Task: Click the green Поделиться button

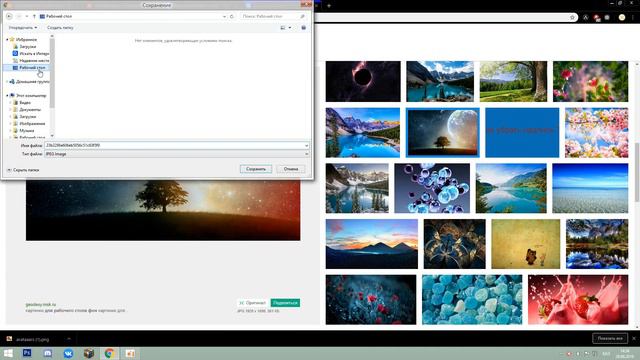Action: click(x=285, y=303)
